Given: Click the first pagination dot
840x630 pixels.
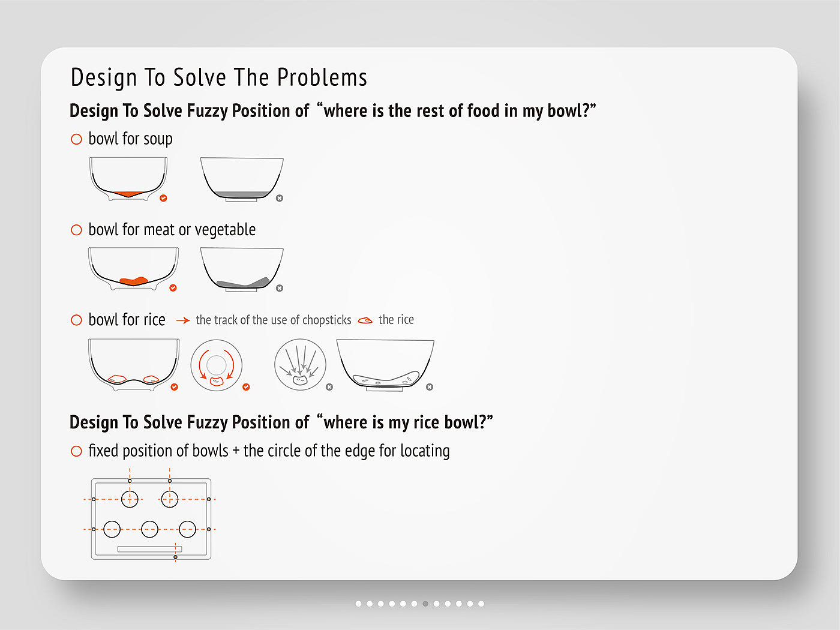Looking at the screenshot, I should tap(358, 604).
